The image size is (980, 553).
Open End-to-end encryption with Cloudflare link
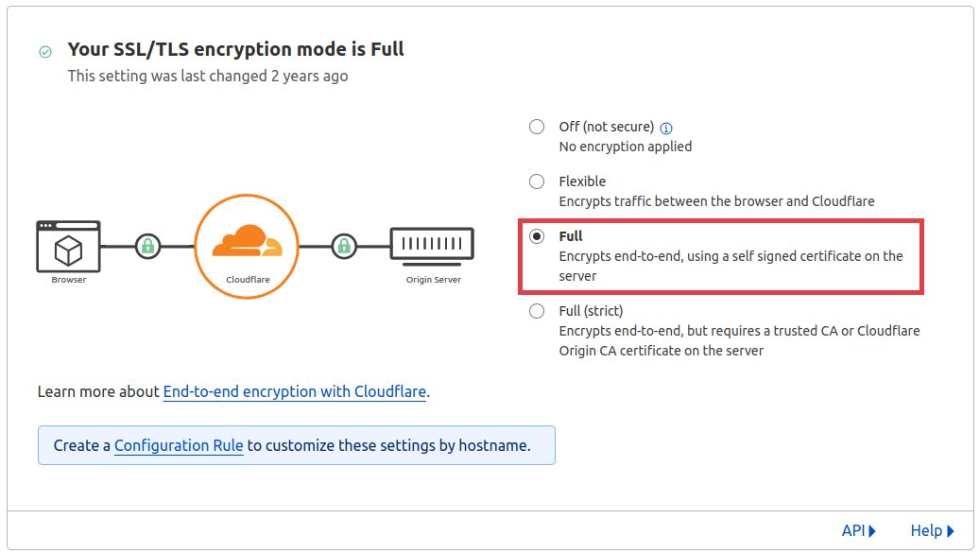pyautogui.click(x=294, y=391)
